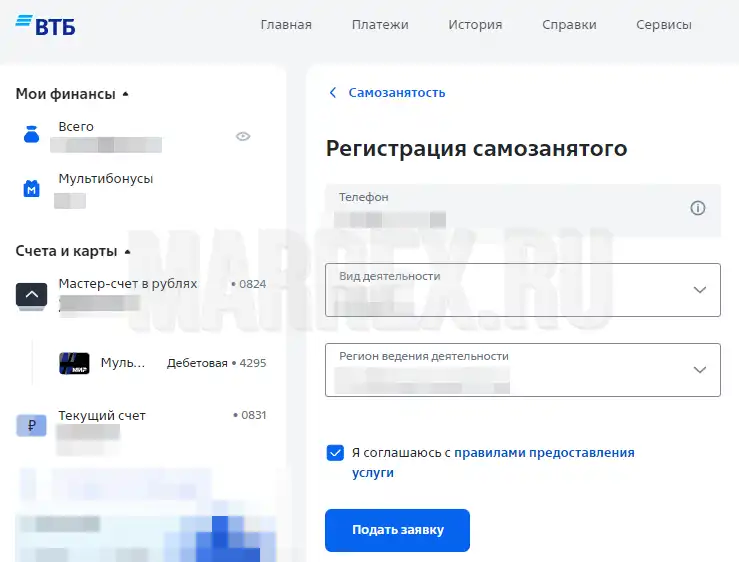Open the Дебетовая card 4295
739x562 pixels.
216,363
